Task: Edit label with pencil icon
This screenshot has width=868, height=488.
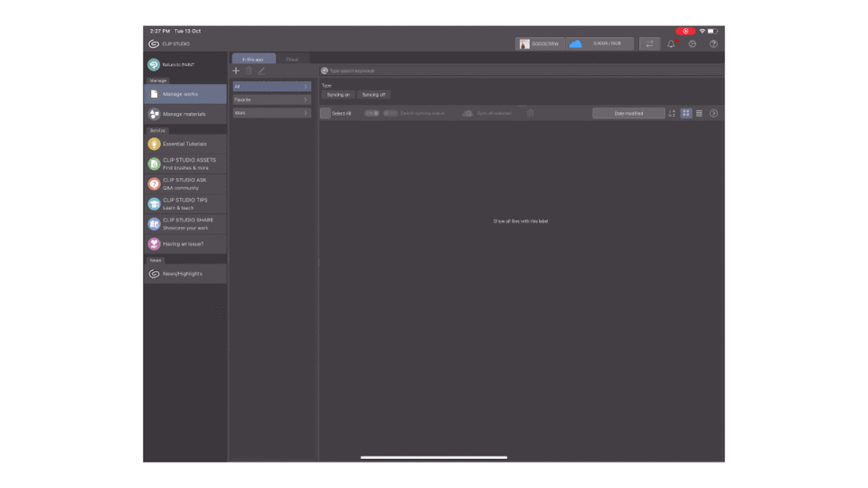Action: 261,70
